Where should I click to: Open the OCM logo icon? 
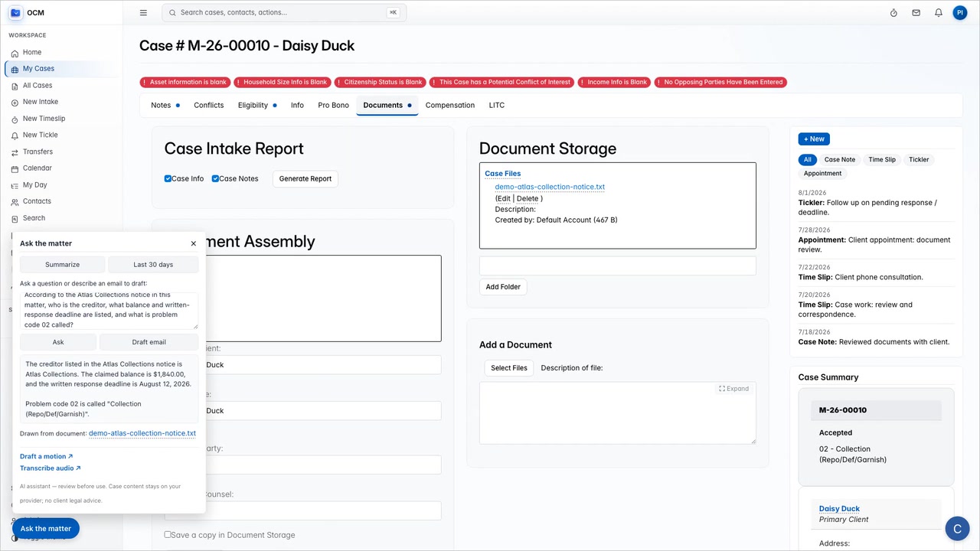(x=15, y=12)
